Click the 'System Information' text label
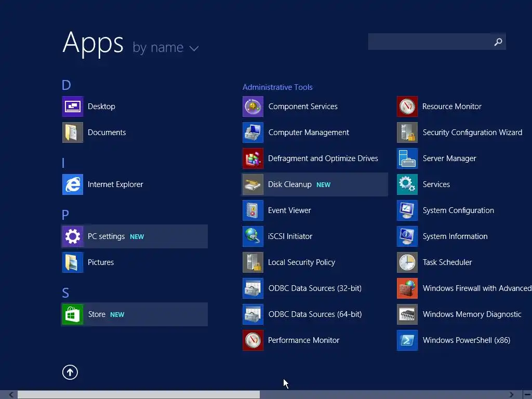The height and width of the screenshot is (399, 532). tap(455, 236)
